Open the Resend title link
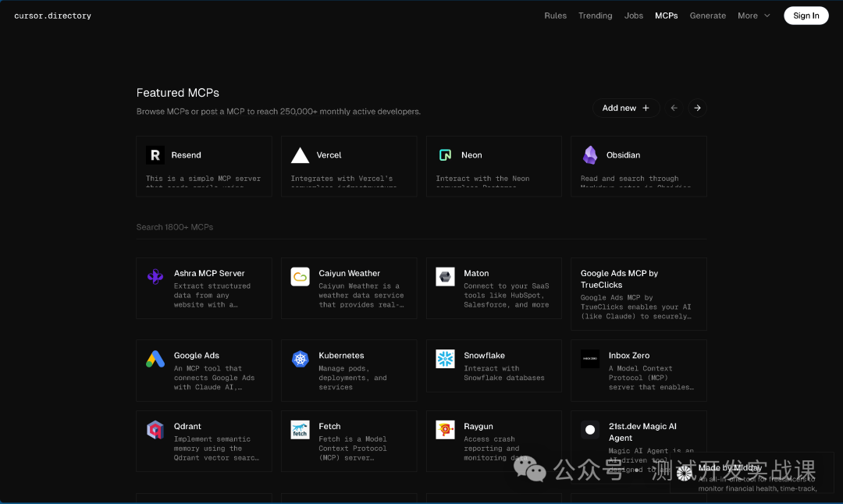This screenshot has width=843, height=504. point(186,155)
